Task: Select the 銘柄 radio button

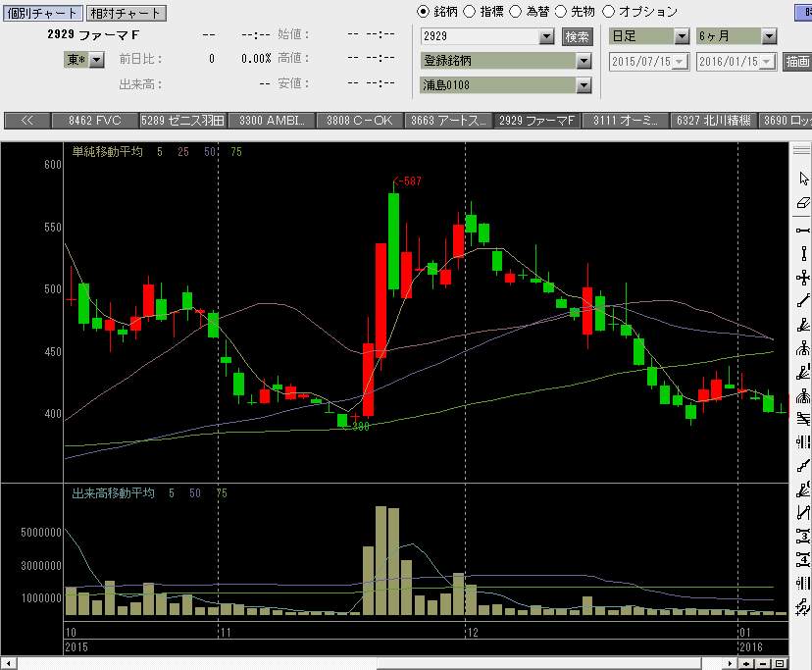Action: coord(423,12)
